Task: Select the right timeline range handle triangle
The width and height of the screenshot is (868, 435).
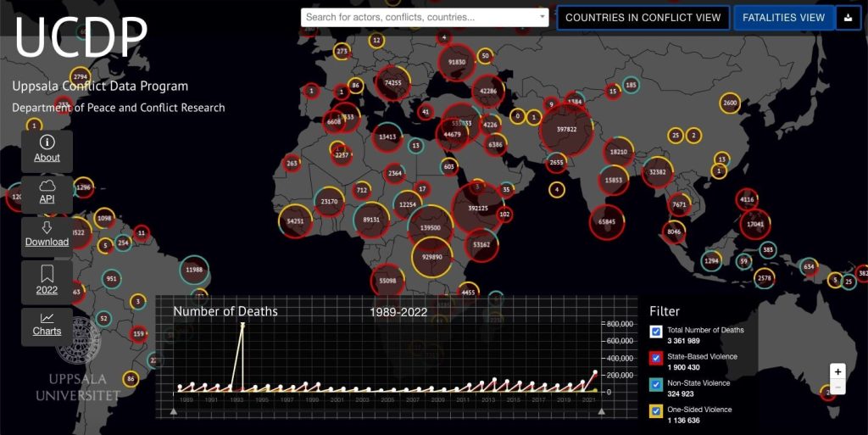Action: [601, 411]
